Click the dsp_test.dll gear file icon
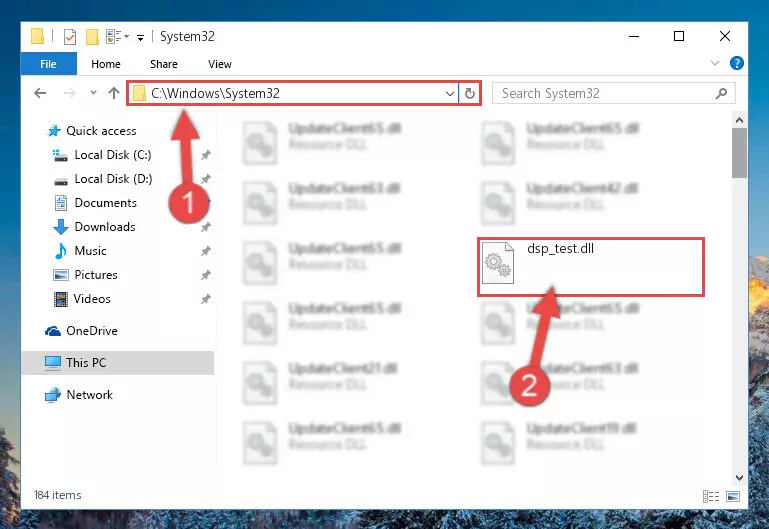769x529 pixels. pos(498,263)
